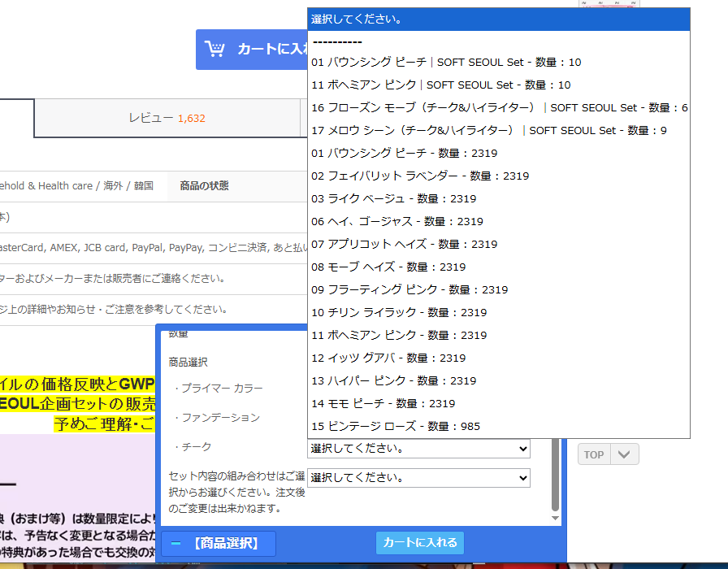This screenshot has width=728, height=569.
Task: Click the shopping cart icon
Action: (214, 49)
